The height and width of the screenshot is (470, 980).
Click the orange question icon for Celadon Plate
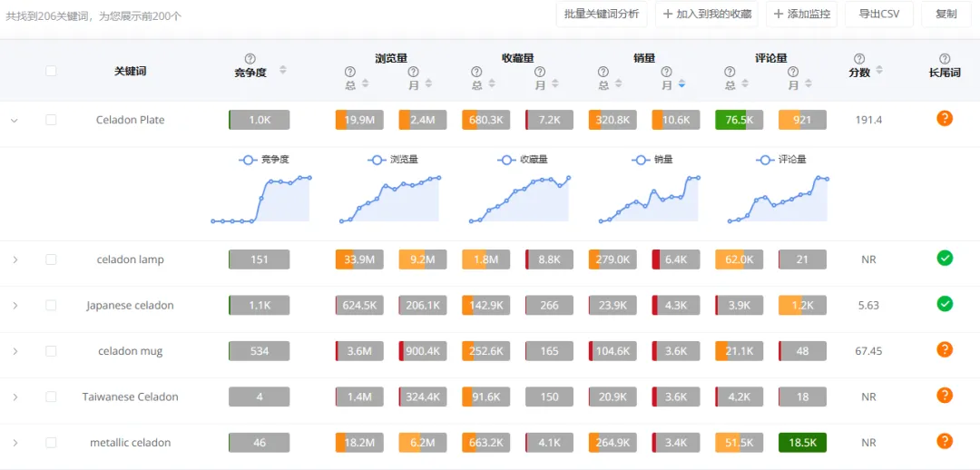tap(945, 119)
